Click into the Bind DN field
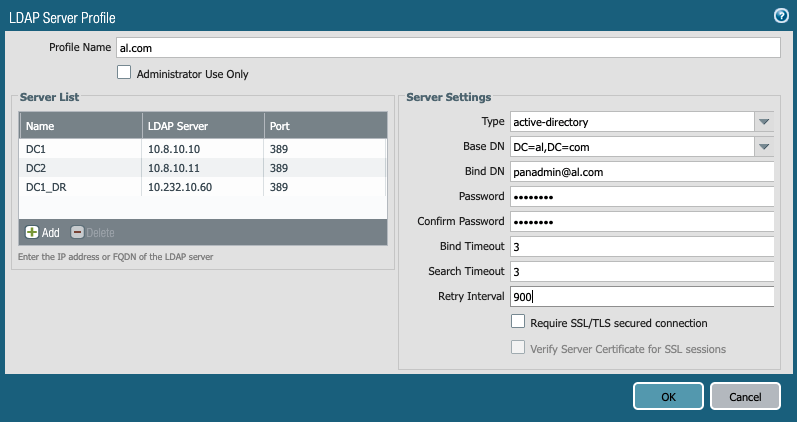 [x=642, y=172]
